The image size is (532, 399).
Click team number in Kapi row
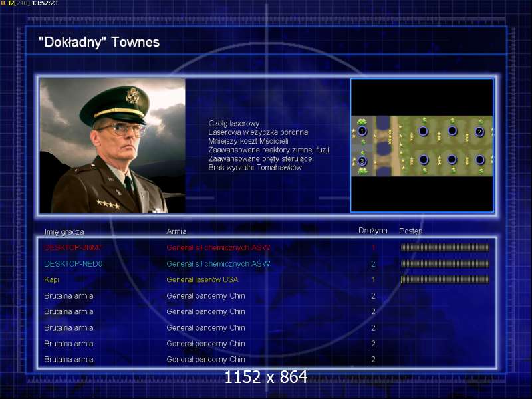[374, 279]
